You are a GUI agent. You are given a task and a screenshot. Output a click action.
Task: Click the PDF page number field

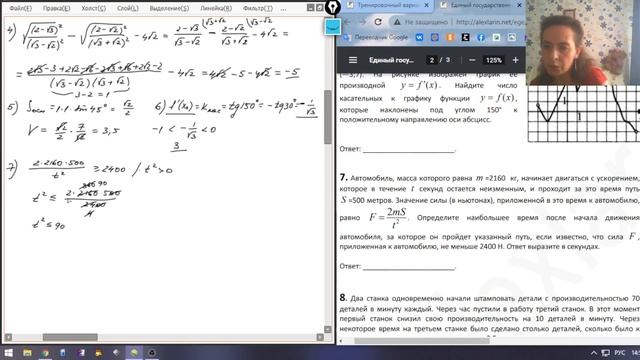click(431, 60)
